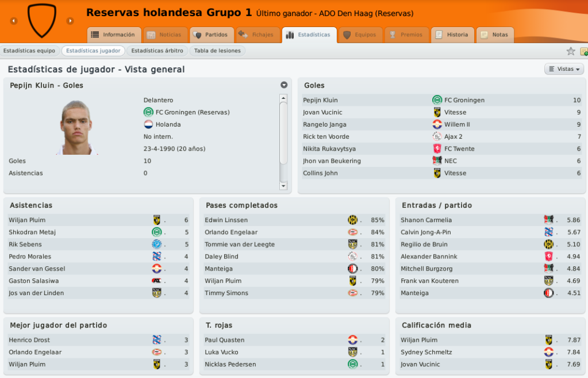
Task: Open the Historia tab
Action: click(452, 35)
